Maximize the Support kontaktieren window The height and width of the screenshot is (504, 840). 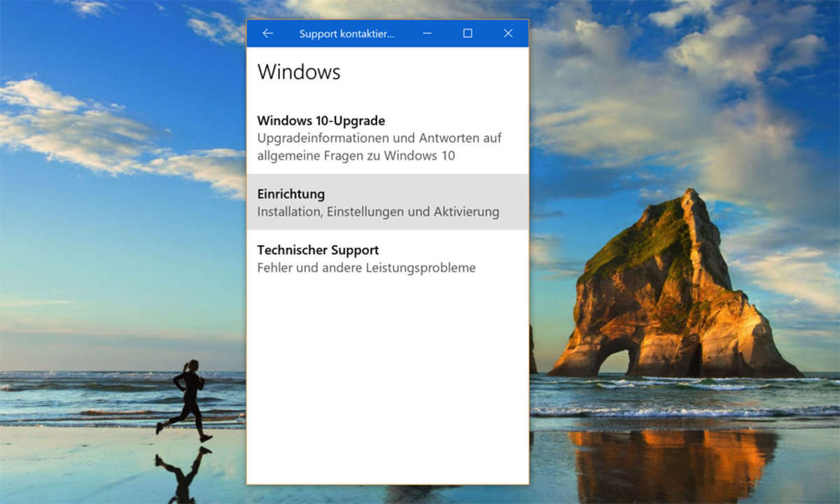(x=468, y=33)
